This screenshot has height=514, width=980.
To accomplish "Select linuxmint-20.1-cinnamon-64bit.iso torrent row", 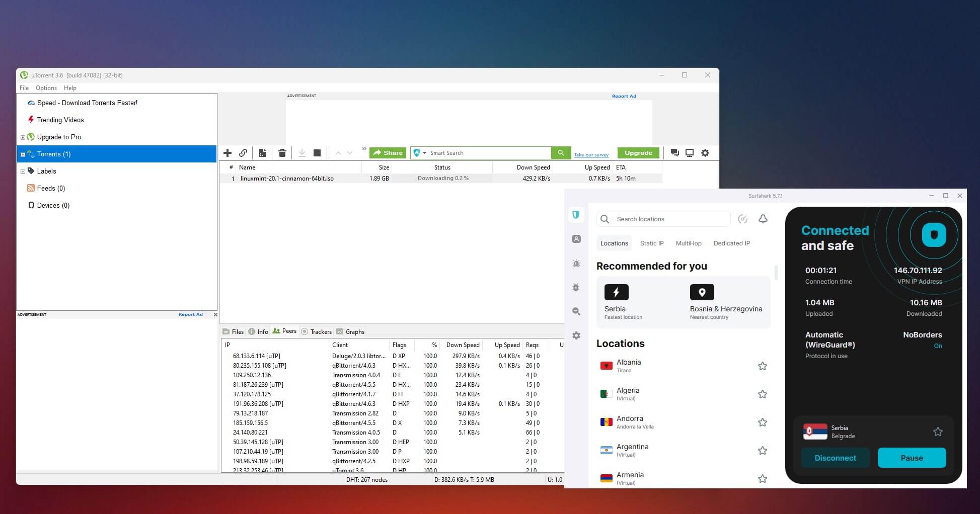I will [440, 178].
